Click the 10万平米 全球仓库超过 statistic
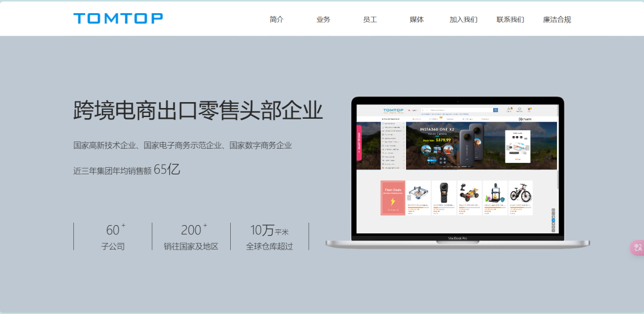Screen dimensions: 644x314 [x=270, y=237]
